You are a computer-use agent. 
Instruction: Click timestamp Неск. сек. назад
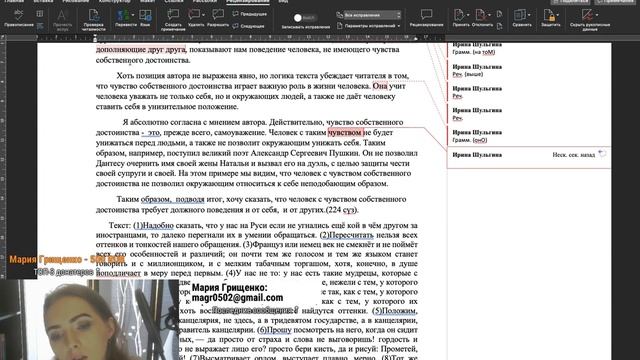pos(573,155)
